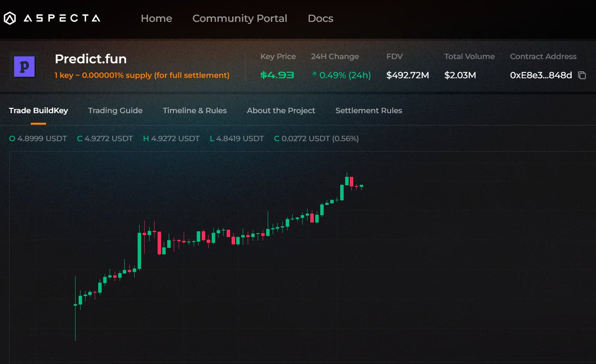The height and width of the screenshot is (364, 596).
Task: Copy the contract address icon
Action: point(582,75)
